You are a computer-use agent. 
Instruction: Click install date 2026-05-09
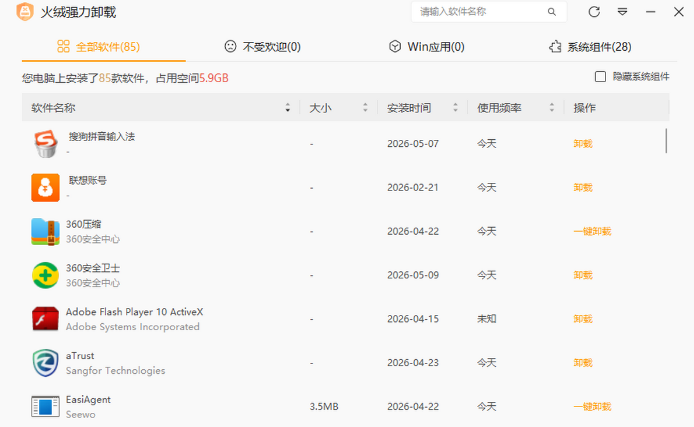[x=413, y=275]
